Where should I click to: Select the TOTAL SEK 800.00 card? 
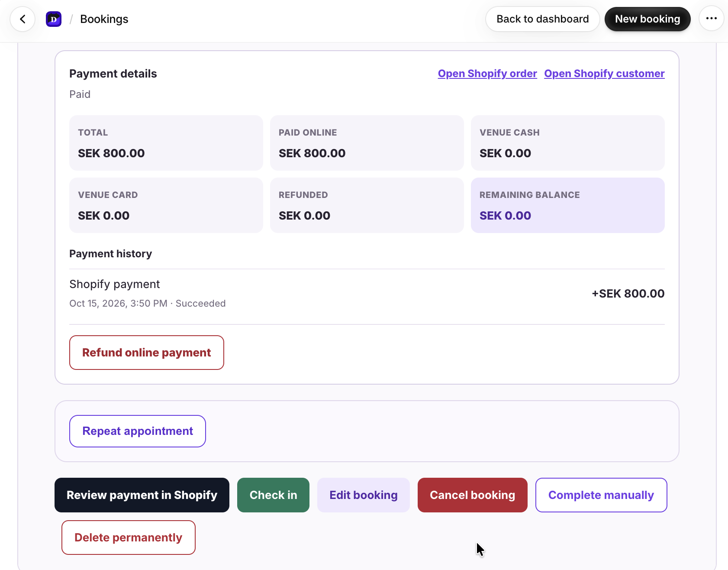pos(166,143)
